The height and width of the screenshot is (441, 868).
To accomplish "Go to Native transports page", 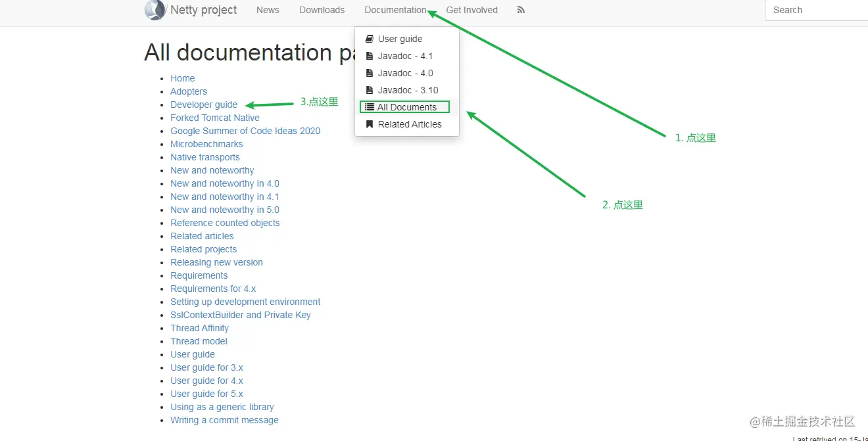I will click(x=205, y=157).
